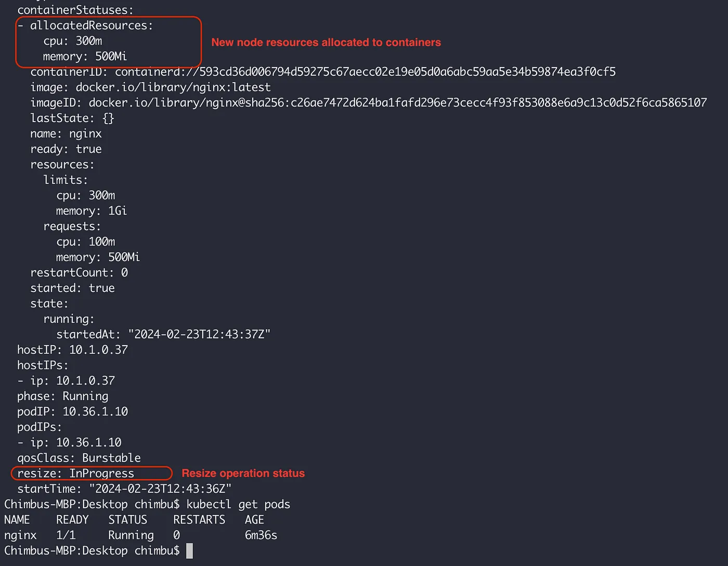Click the red "New node resources allocated" annotation

326,43
